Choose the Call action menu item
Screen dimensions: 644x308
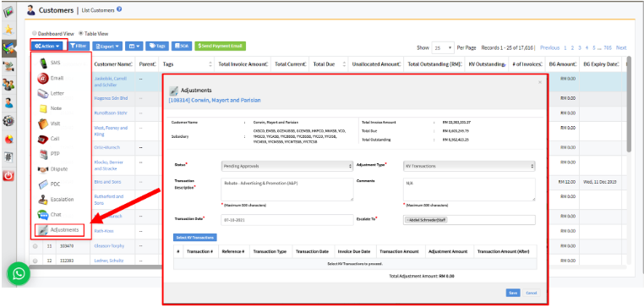(x=55, y=139)
